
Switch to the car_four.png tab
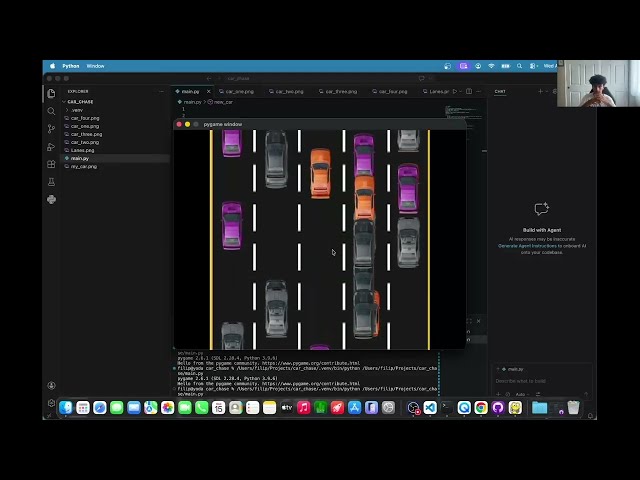click(x=393, y=91)
